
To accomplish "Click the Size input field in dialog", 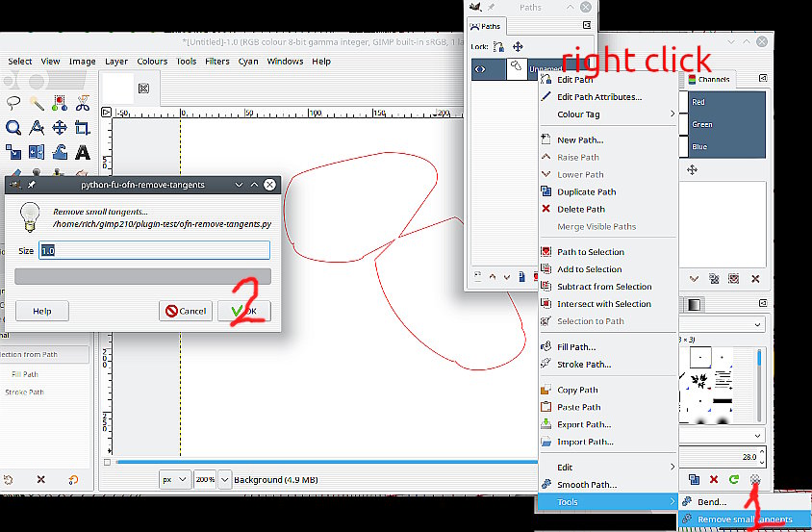I will pos(154,251).
